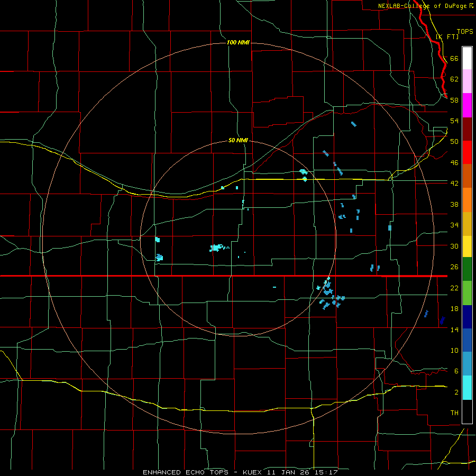Click the legend value 2

tap(456, 392)
